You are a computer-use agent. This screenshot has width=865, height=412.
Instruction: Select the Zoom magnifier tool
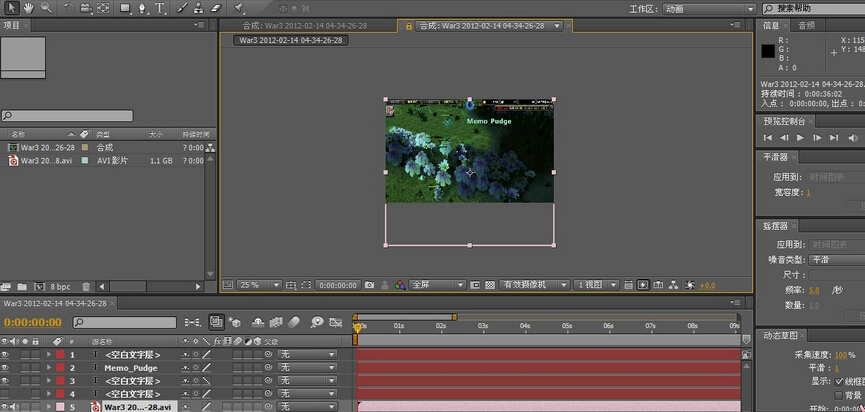(46, 8)
